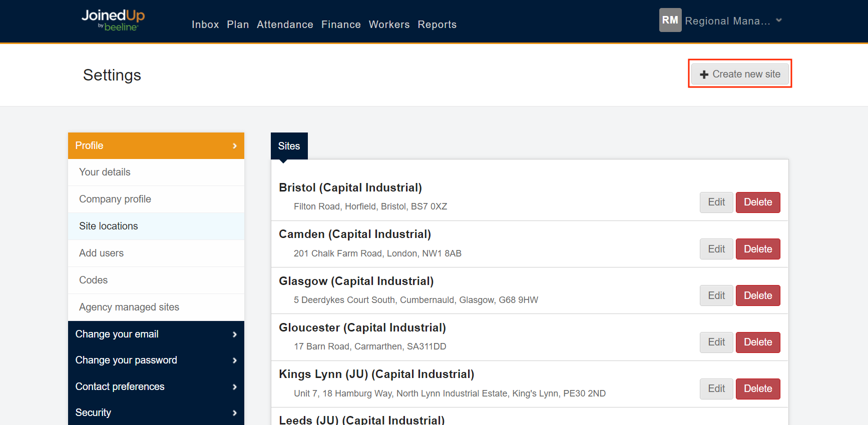This screenshot has width=868, height=425.
Task: Click the JoinedUp by beeline logo
Action: coord(113,20)
